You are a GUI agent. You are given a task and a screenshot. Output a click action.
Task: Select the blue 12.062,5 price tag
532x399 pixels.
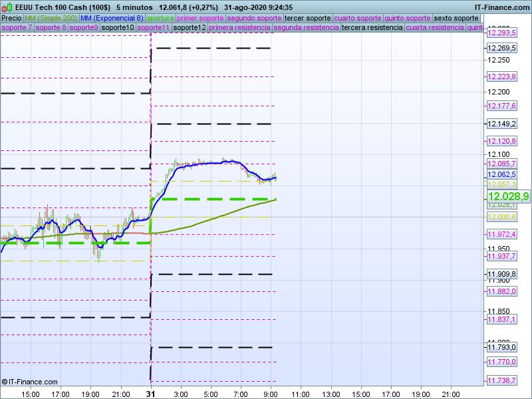coord(501,174)
